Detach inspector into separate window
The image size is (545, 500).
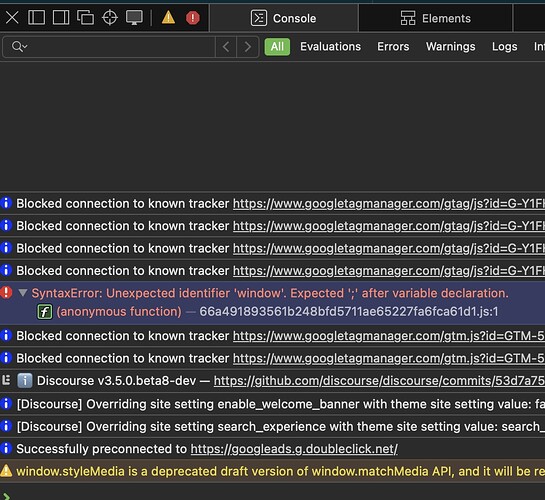pos(86,17)
